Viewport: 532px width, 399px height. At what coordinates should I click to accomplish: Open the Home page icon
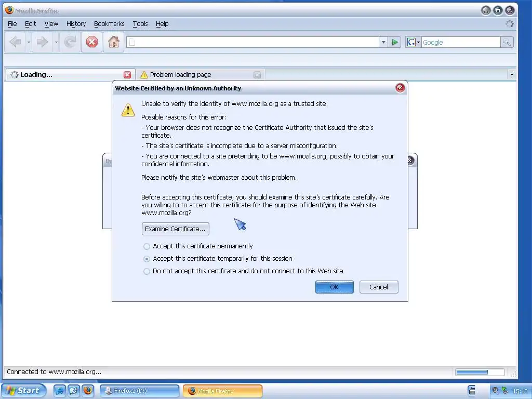point(114,42)
